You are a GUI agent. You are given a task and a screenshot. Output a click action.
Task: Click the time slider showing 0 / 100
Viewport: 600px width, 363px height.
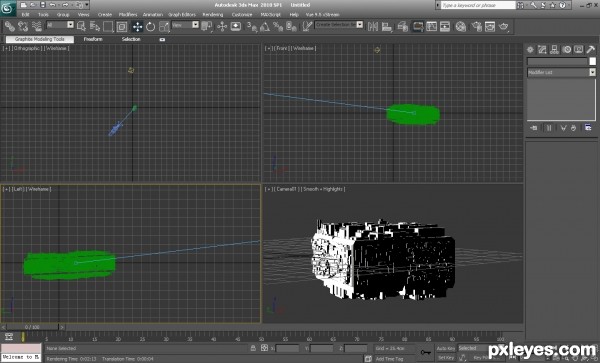32,327
